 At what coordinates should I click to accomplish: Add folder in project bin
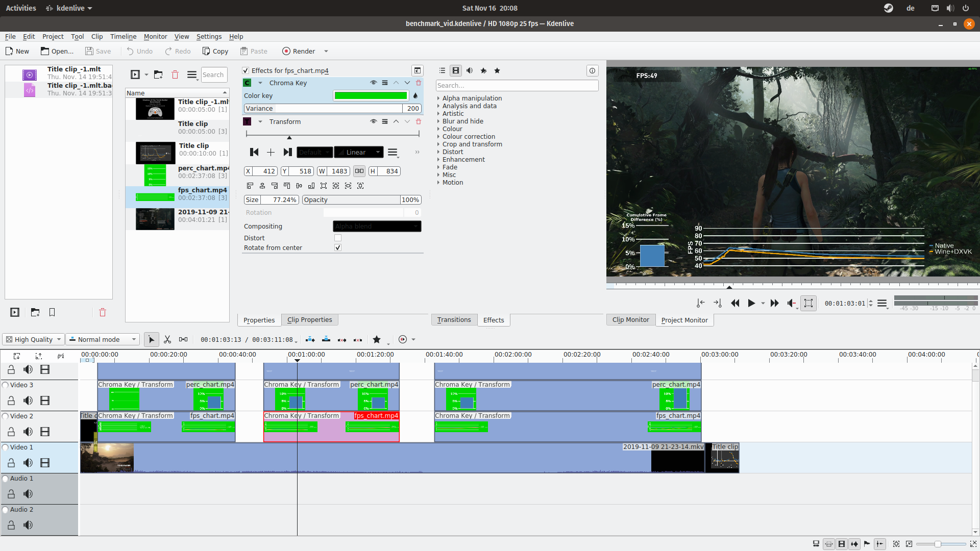[x=158, y=74]
